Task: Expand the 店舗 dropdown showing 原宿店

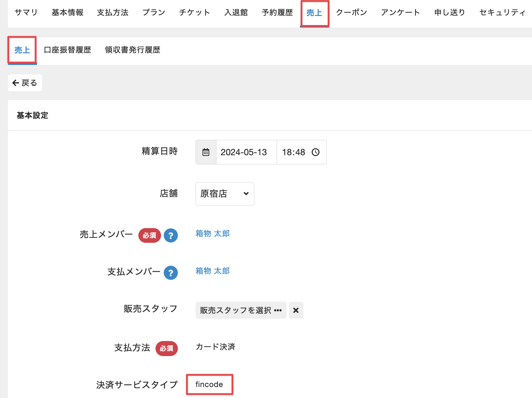Action: pyautogui.click(x=225, y=194)
